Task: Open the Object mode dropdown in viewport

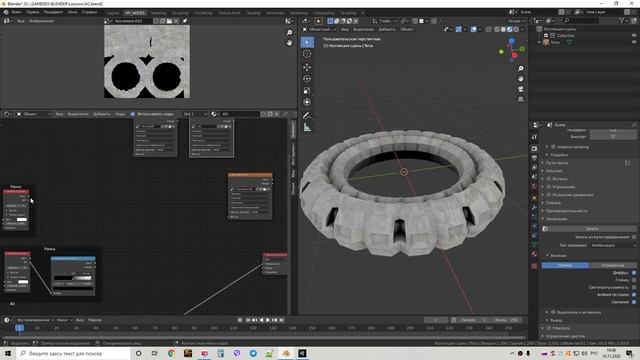Action: 320,29
